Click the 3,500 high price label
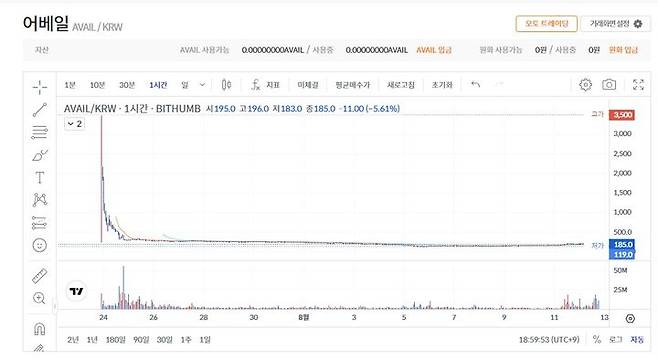The height and width of the screenshot is (360, 658). point(622,115)
